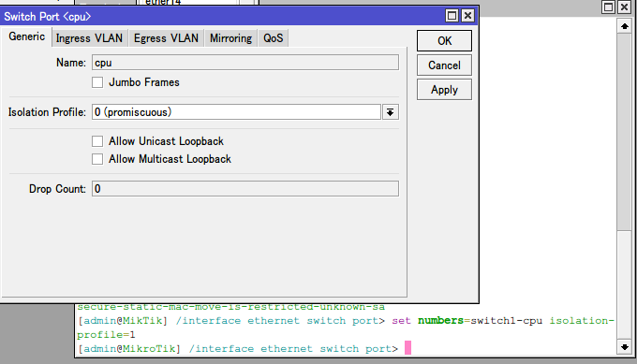
Task: Maximize the background terminal window
Action: coord(608,7)
